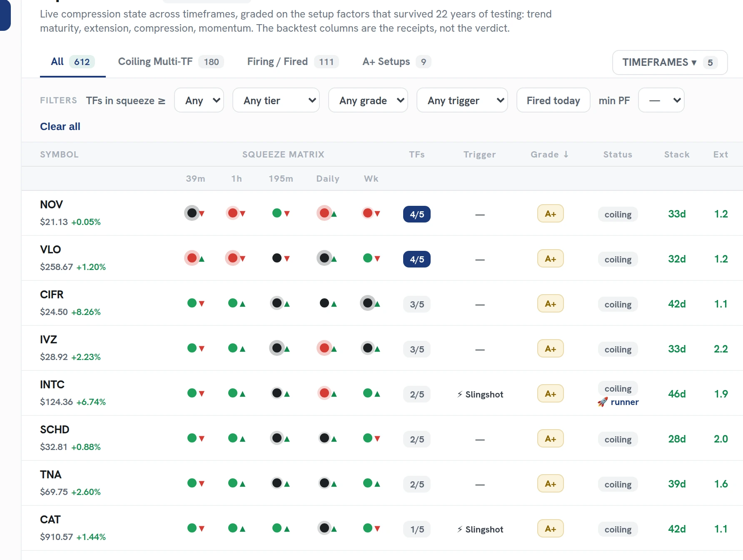Open the INTC symbol row

click(x=382, y=393)
